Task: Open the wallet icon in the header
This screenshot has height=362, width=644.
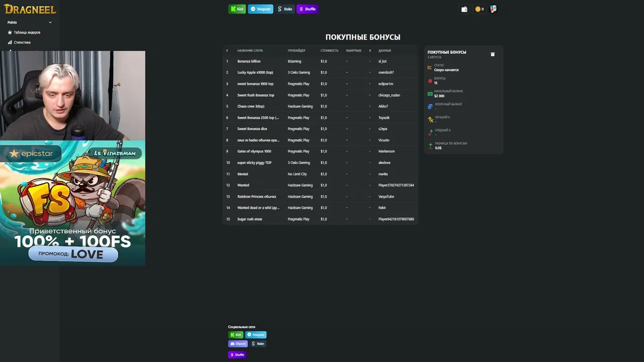Action: 464,9
